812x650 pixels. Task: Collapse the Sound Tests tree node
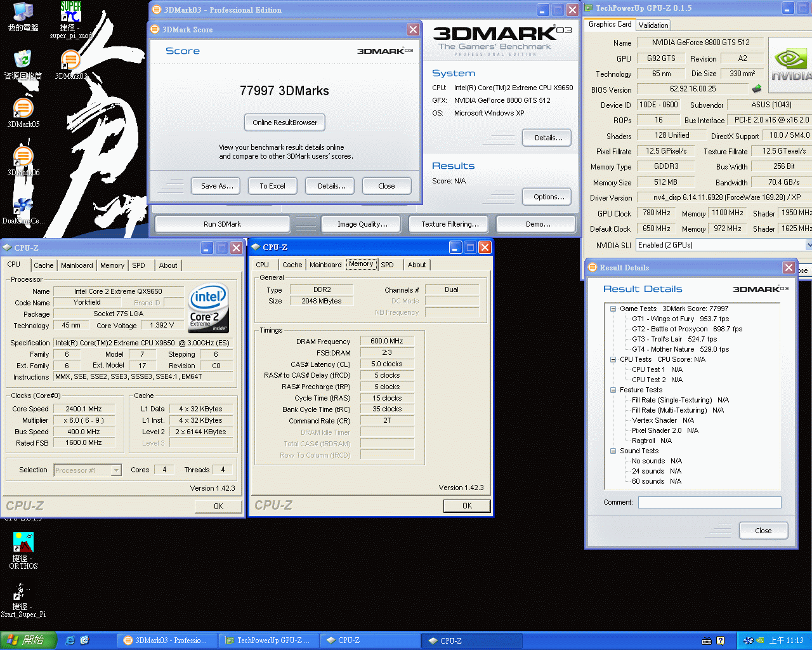tap(613, 451)
